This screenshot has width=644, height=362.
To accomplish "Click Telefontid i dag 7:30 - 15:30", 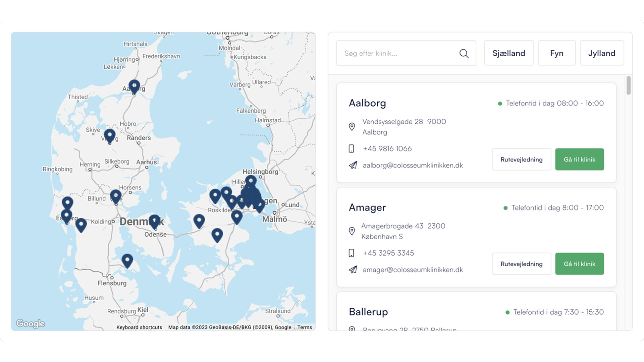I will pos(558,312).
